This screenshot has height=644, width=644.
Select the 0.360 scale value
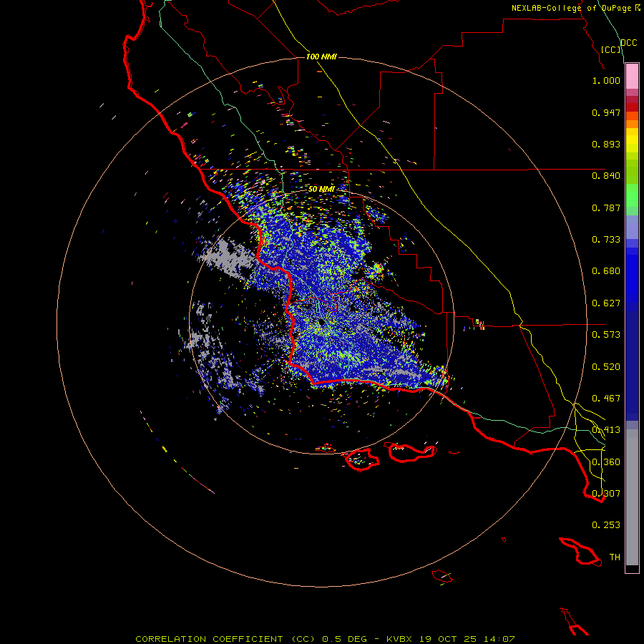point(606,462)
